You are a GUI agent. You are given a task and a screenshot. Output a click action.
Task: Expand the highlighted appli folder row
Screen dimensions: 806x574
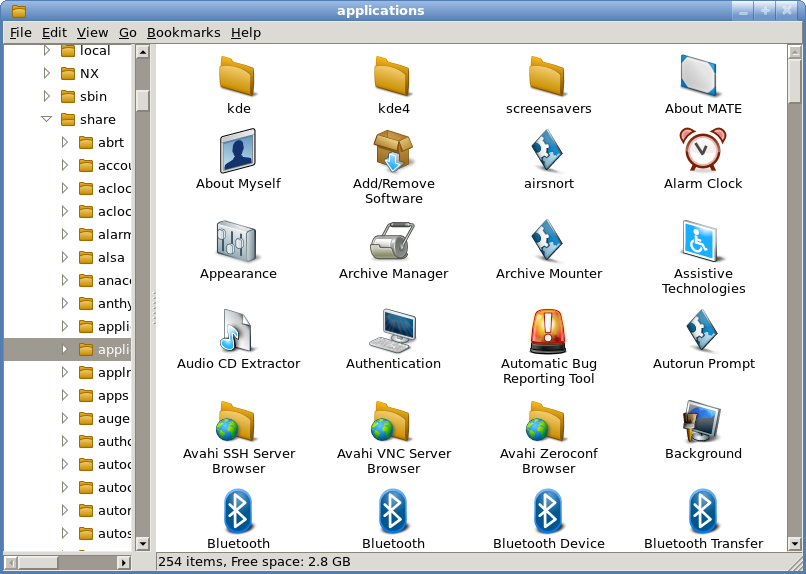(65, 349)
